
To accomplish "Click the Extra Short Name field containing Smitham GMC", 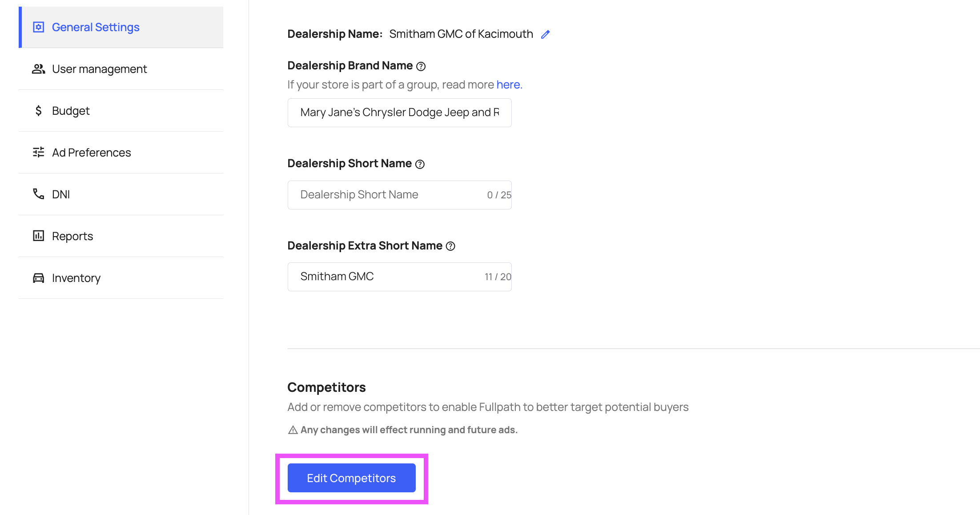I will pyautogui.click(x=387, y=277).
